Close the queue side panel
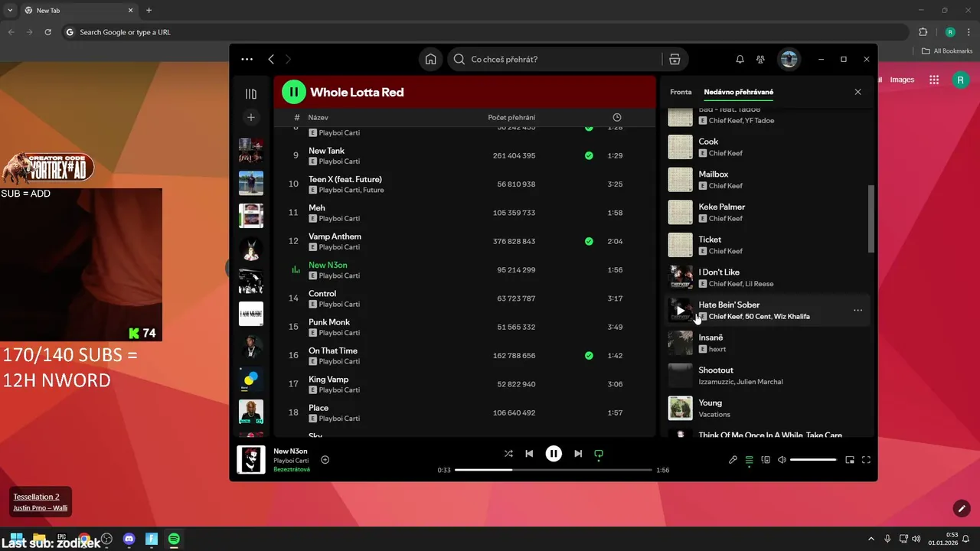This screenshot has width=980, height=551. point(857,92)
